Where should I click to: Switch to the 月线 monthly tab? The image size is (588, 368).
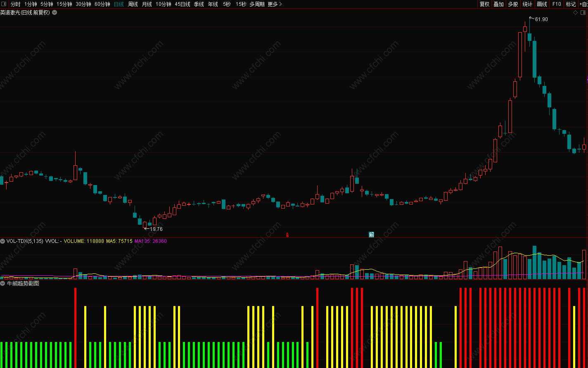(147, 4)
